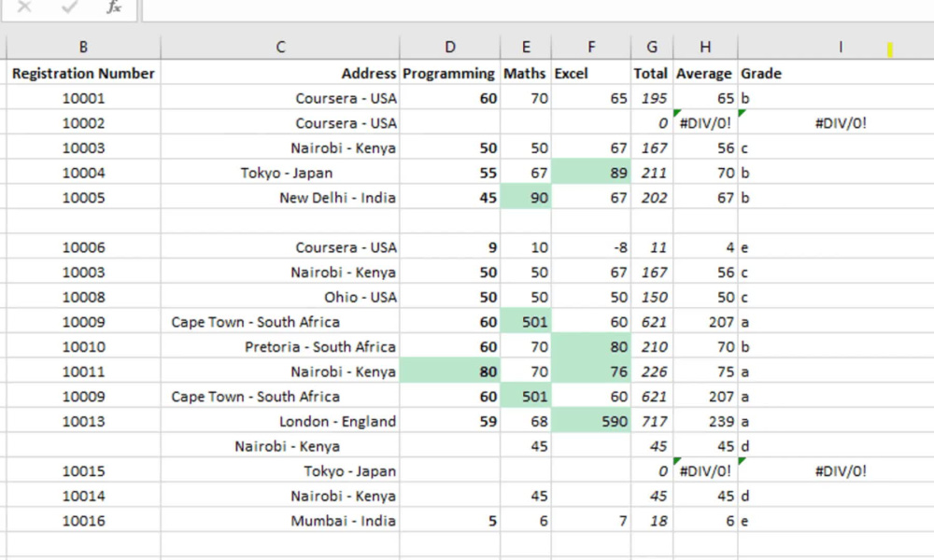
Task: Select column G header
Action: 652,47
